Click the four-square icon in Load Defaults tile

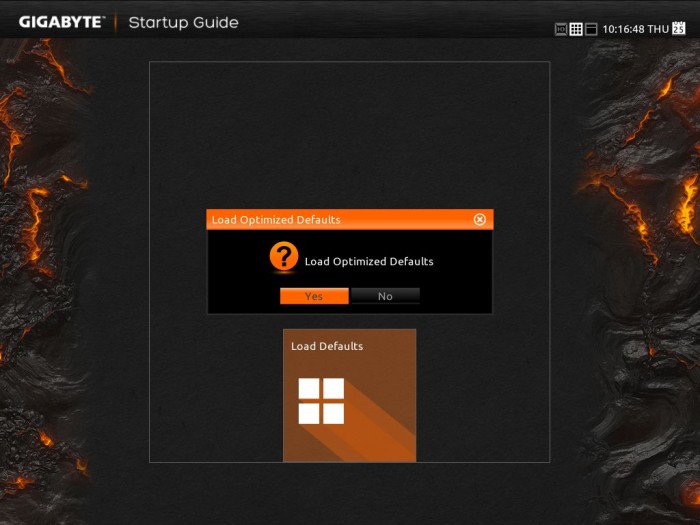click(321, 401)
